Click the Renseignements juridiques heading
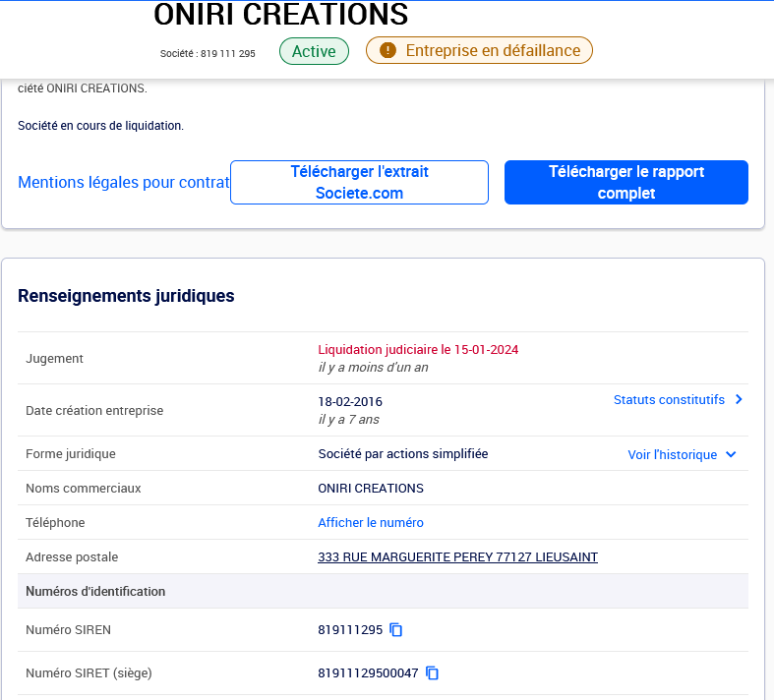This screenshot has height=700, width=774. click(x=126, y=296)
